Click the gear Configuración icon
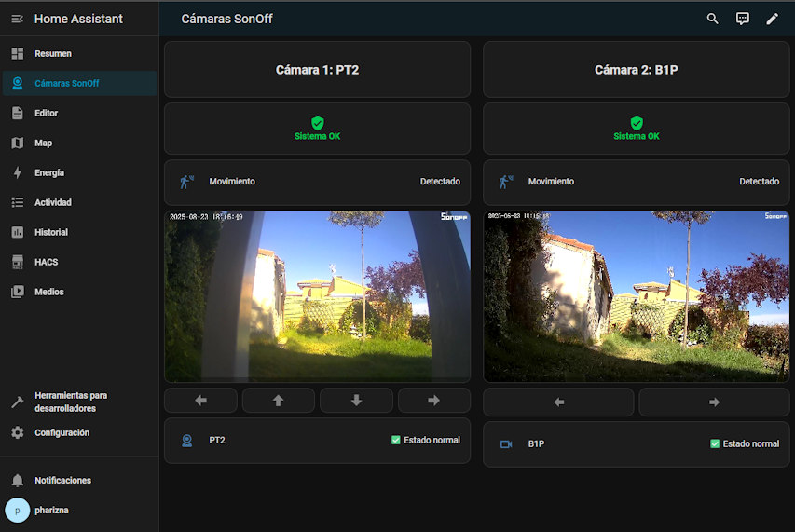This screenshot has width=795, height=532. (17, 432)
